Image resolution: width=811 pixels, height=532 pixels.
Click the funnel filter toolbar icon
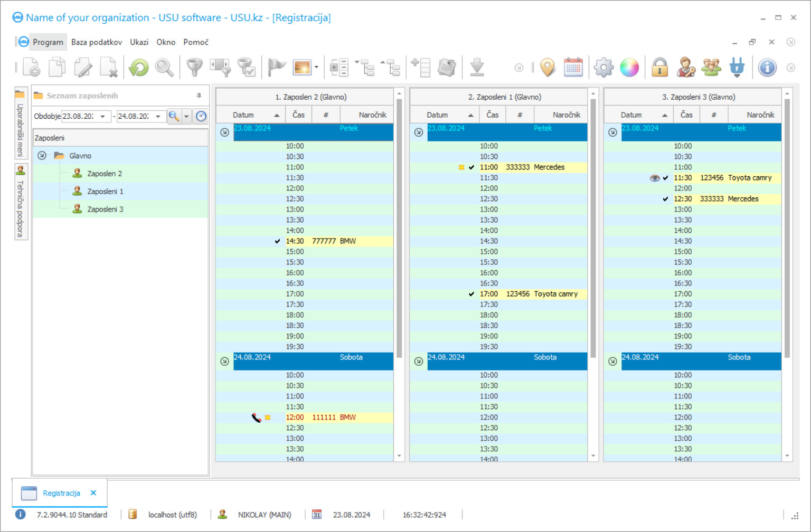point(194,68)
